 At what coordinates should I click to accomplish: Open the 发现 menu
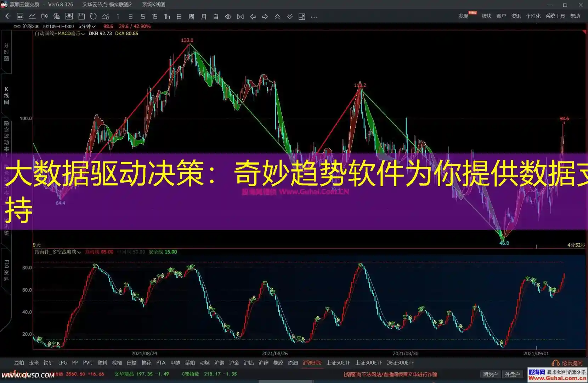pyautogui.click(x=463, y=16)
